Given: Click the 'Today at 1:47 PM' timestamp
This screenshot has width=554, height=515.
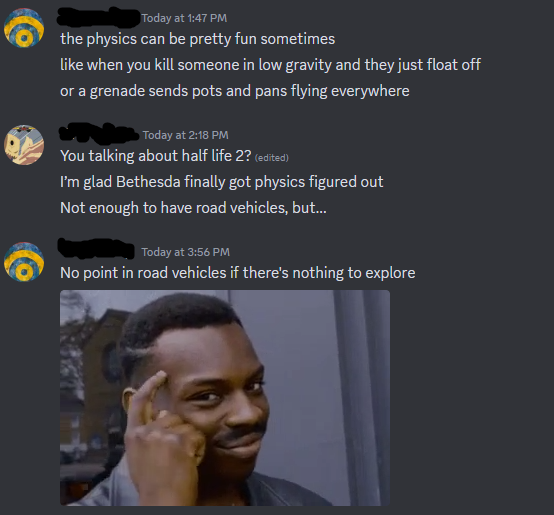Looking at the screenshot, I should click(184, 18).
